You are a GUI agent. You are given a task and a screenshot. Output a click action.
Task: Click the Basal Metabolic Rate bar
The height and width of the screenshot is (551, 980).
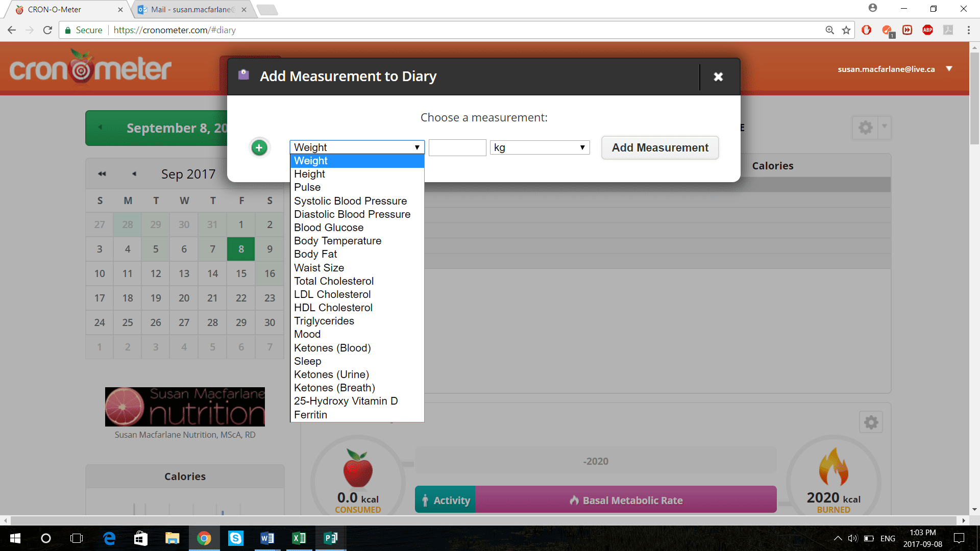[626, 500]
